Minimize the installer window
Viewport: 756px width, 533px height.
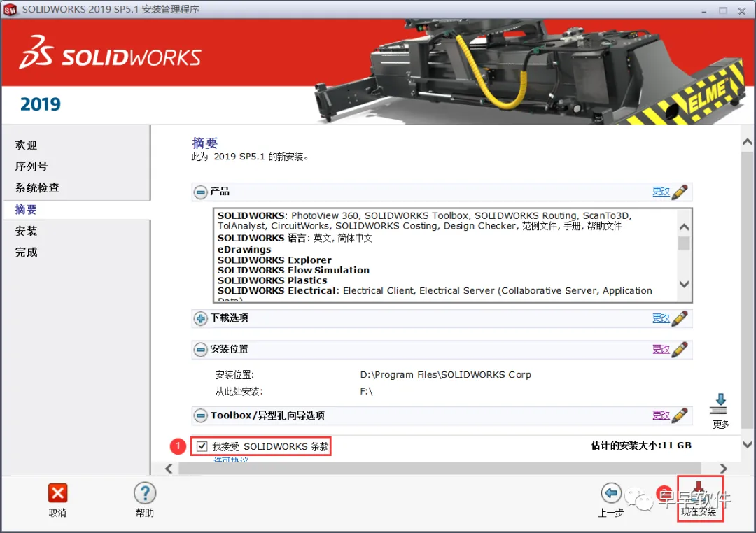click(x=704, y=10)
